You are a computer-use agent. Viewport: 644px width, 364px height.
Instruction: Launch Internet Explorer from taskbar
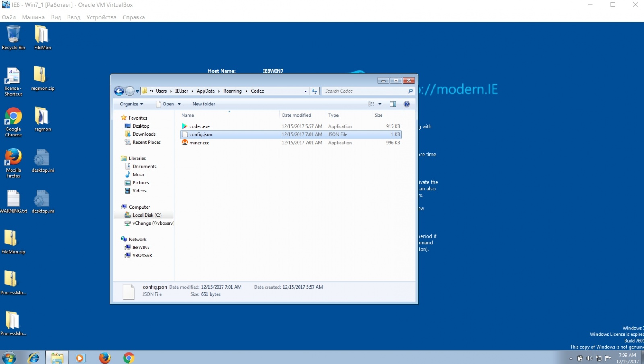[33, 358]
